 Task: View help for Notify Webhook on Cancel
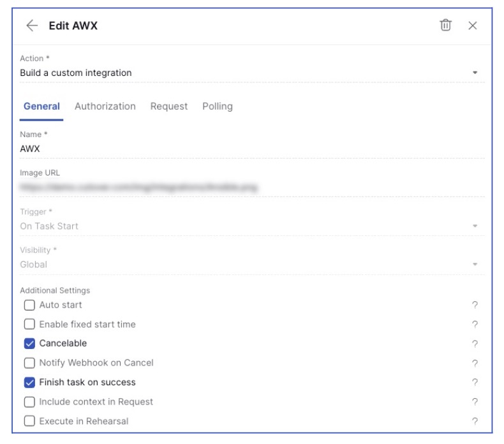[x=475, y=364]
